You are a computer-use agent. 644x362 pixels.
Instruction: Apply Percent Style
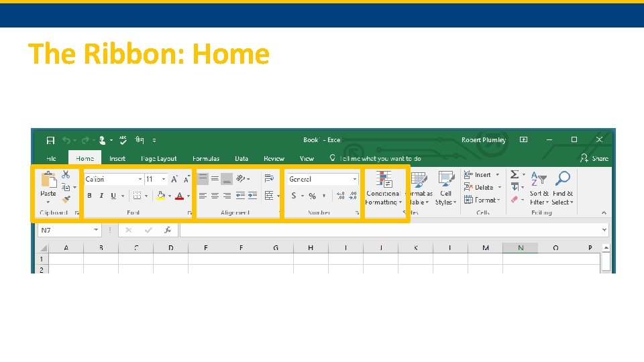(x=312, y=196)
